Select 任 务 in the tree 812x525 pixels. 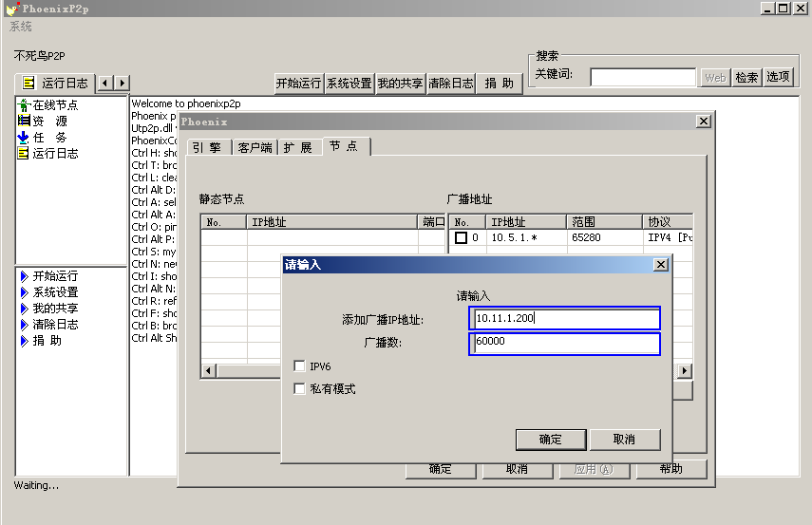click(x=49, y=138)
